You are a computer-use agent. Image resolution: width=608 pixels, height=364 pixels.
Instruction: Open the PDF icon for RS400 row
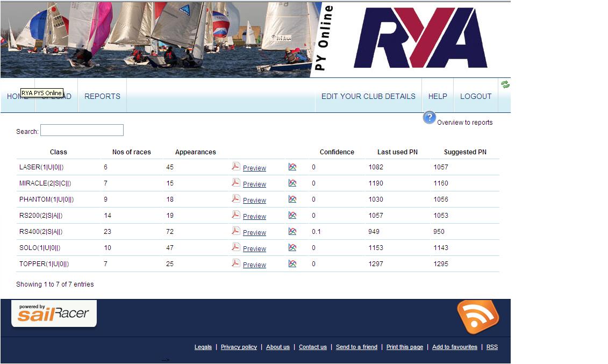pos(236,231)
